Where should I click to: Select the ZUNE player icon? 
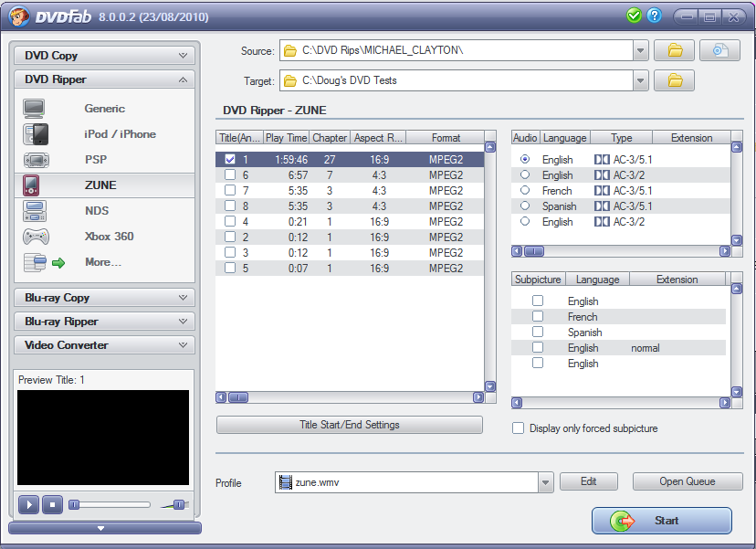31,185
